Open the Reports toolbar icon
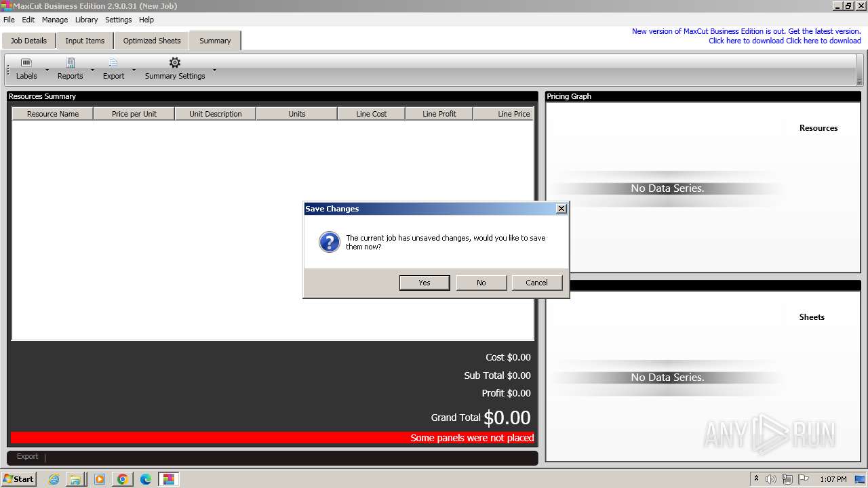The height and width of the screenshot is (488, 868). (70, 62)
